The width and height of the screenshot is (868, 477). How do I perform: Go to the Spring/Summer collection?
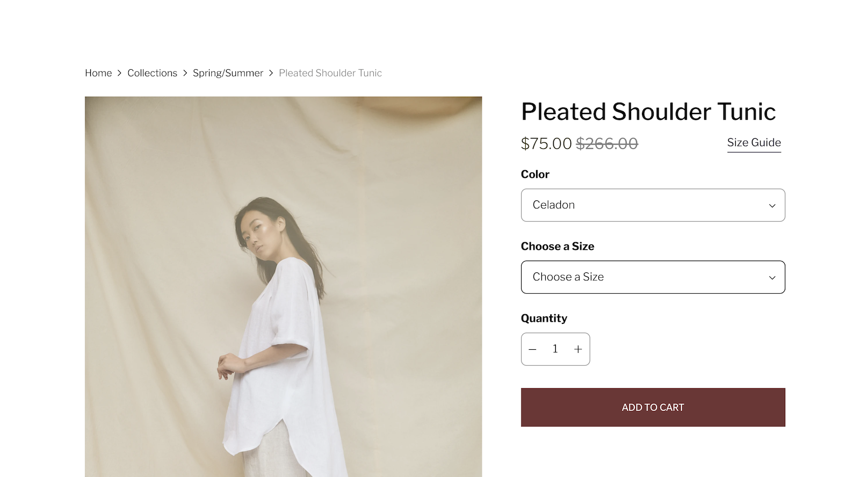point(228,73)
